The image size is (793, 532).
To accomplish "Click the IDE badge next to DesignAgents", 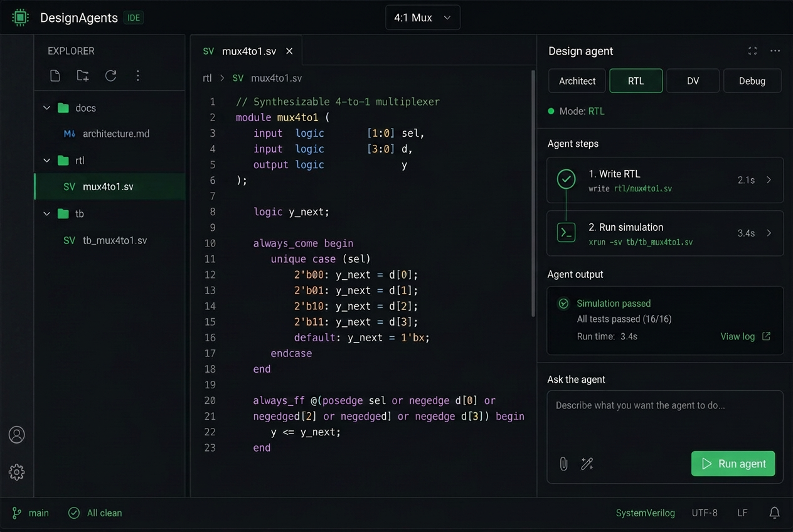I will [134, 18].
